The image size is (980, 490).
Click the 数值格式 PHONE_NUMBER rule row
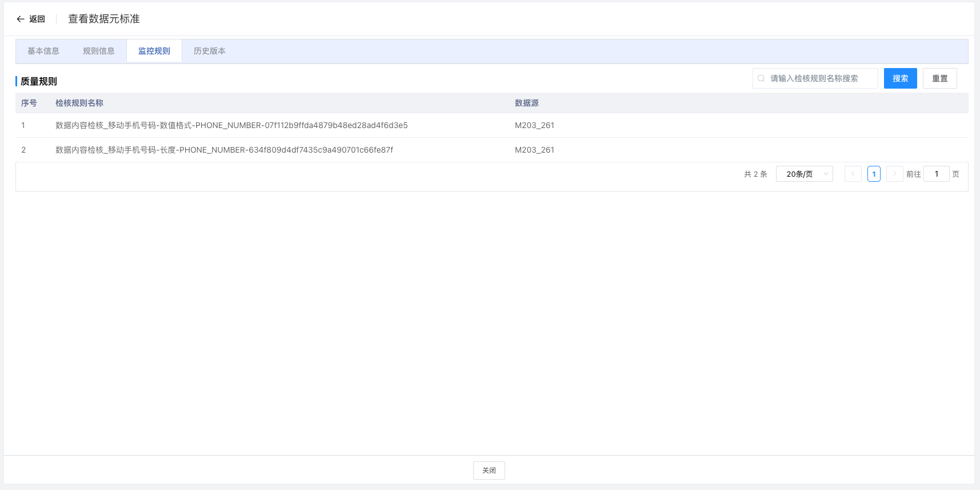[x=231, y=125]
